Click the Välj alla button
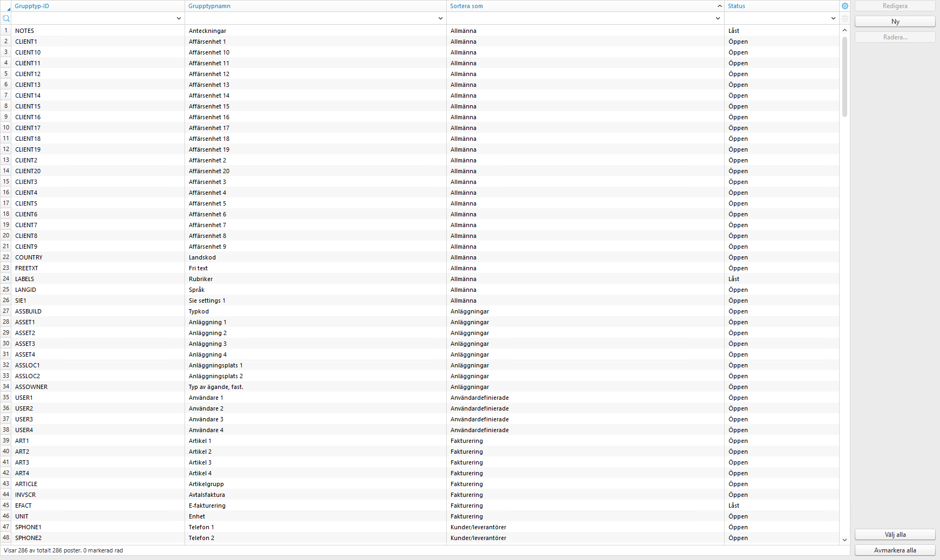 point(895,535)
